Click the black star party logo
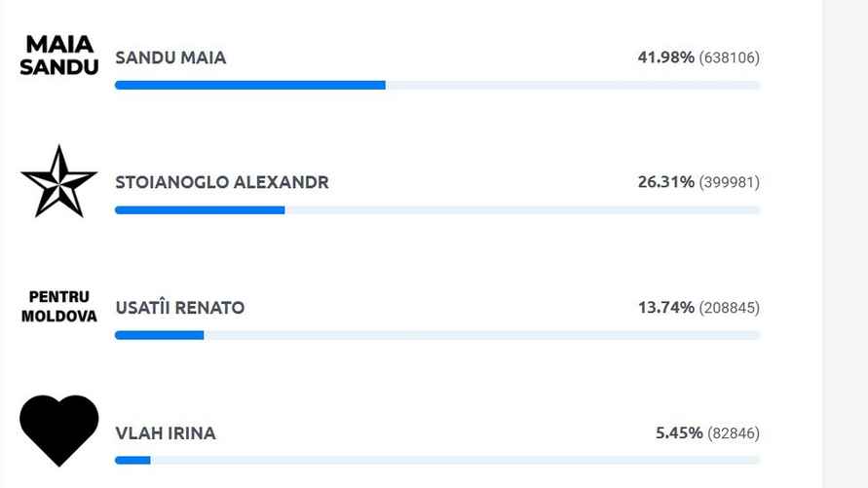Screen dimensions: 868x488 [58, 181]
